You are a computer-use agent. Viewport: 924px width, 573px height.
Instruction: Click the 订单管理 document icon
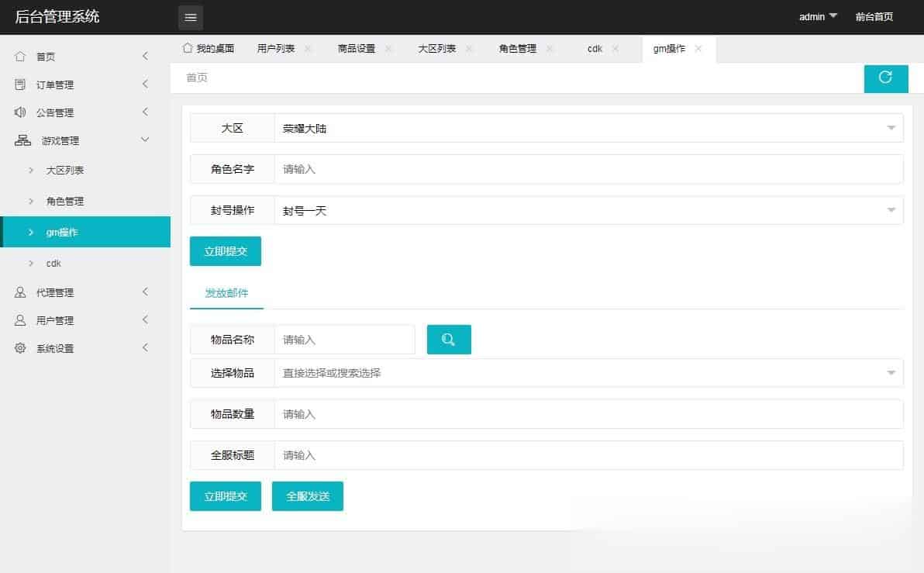(x=20, y=85)
